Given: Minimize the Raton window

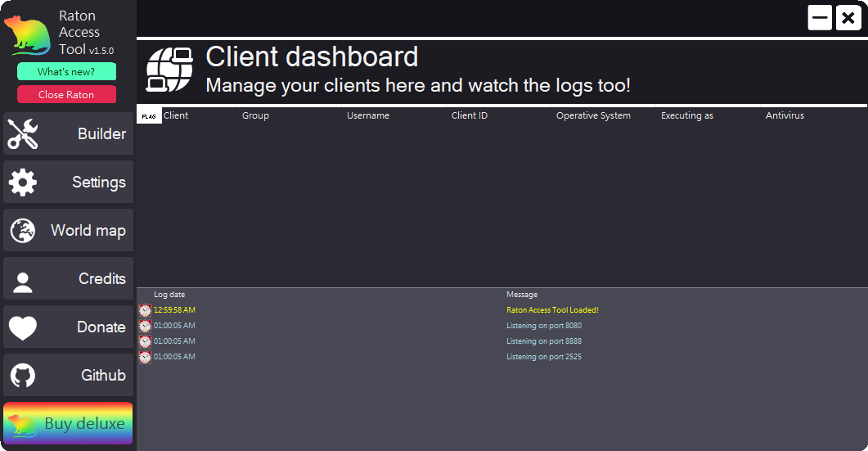Looking at the screenshot, I should (820, 17).
